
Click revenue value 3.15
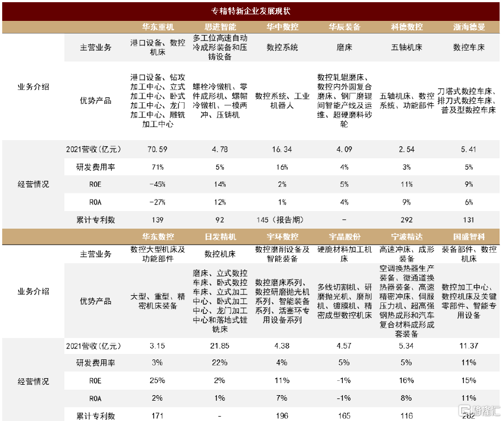pyautogui.click(x=157, y=346)
